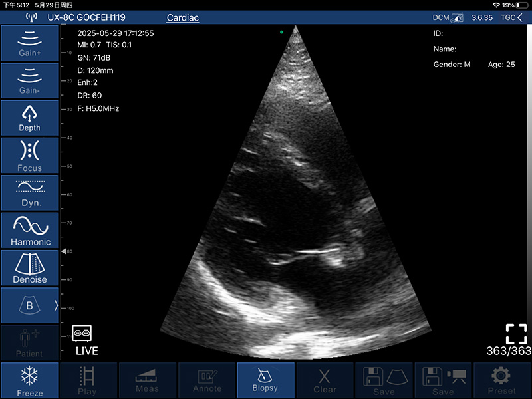Open the Cardiac exam type selector
532x399 pixels.
[x=182, y=17]
